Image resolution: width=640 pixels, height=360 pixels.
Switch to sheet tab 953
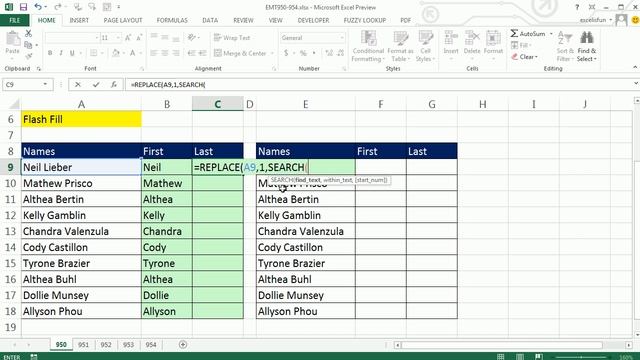(128, 345)
